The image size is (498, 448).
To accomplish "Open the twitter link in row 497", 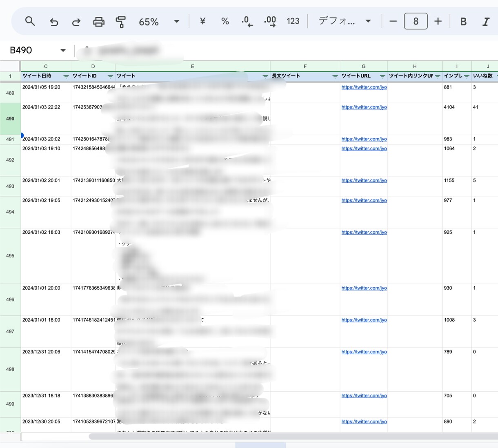I will coord(364,320).
